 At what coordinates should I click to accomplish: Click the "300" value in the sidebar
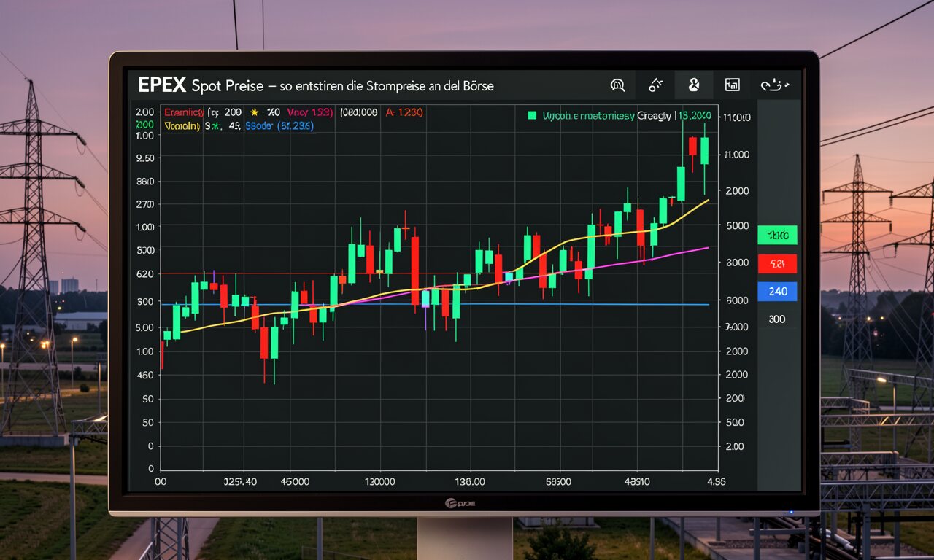coord(776,319)
